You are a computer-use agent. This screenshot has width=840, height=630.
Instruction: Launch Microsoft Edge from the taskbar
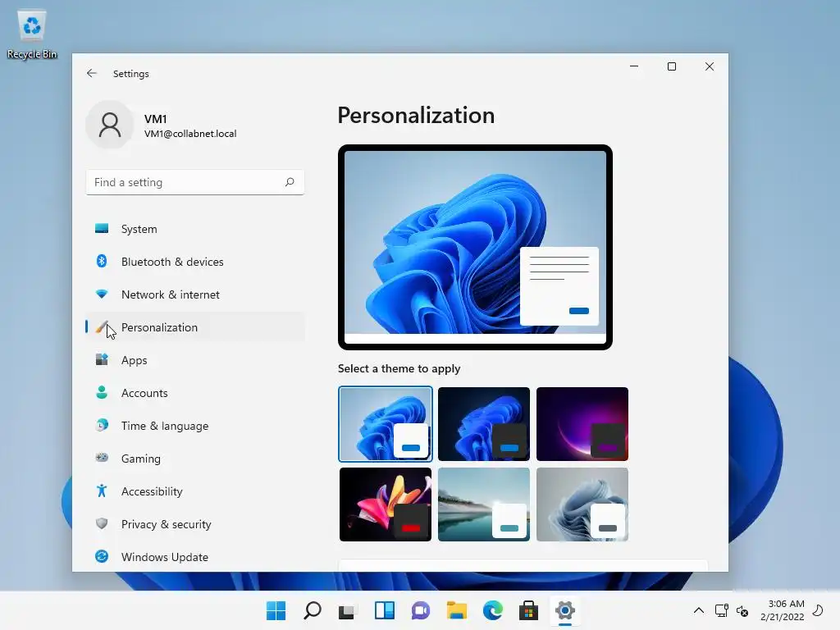click(x=493, y=610)
